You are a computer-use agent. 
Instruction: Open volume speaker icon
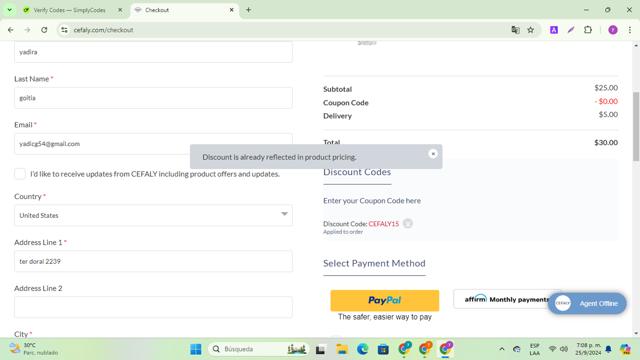point(564,349)
